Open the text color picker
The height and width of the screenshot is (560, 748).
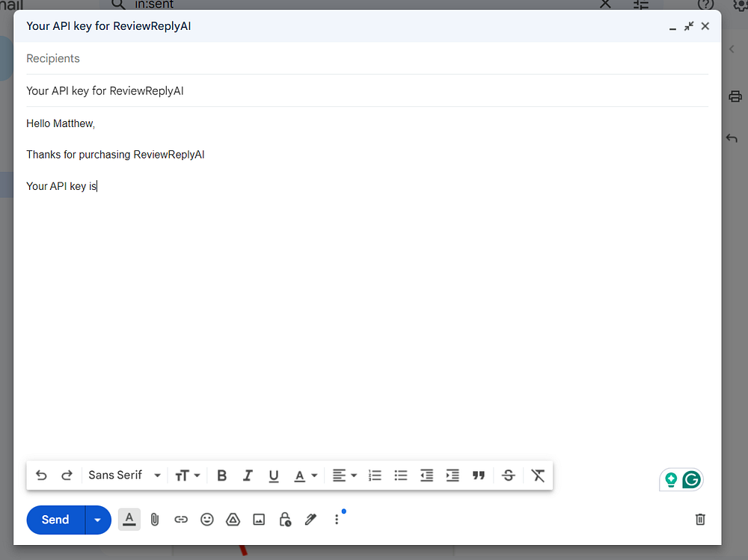coord(305,476)
